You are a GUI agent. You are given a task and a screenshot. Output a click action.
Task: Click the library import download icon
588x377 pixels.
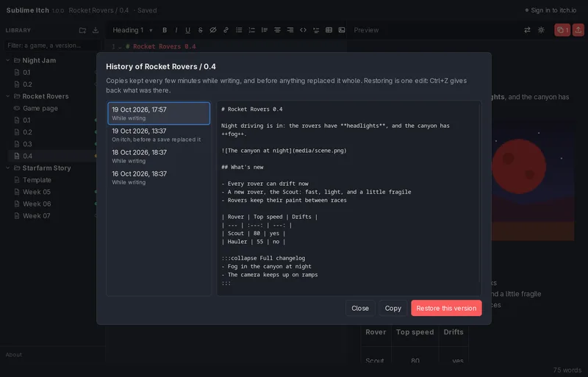point(96,30)
